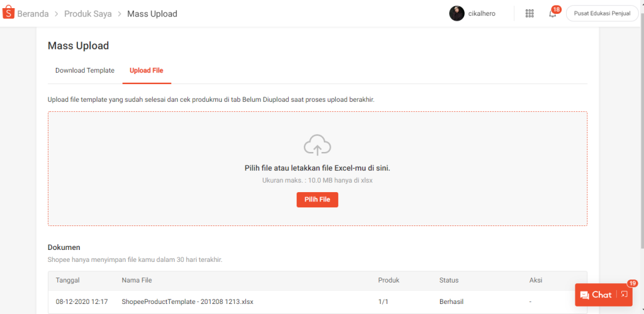Open the apps grid menu icon
Image resolution: width=644 pixels, height=314 pixels.
[x=530, y=14]
